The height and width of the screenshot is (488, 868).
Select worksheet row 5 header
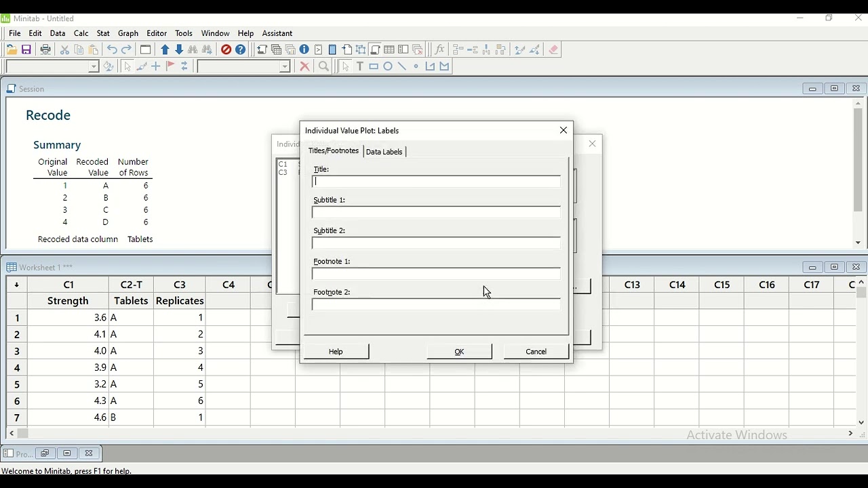[x=16, y=384]
